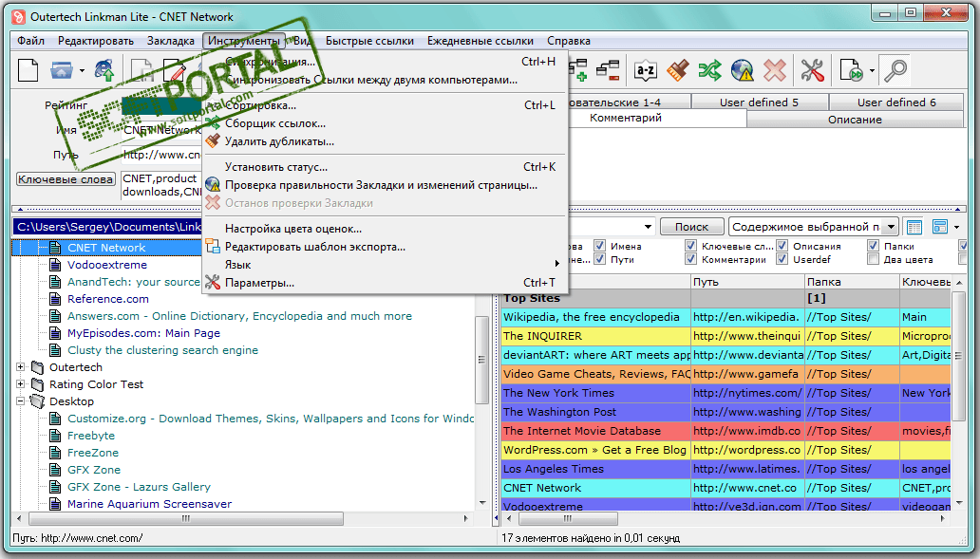980x559 pixels.
Task: Uncheck the Имена search checkbox
Action: (x=600, y=246)
